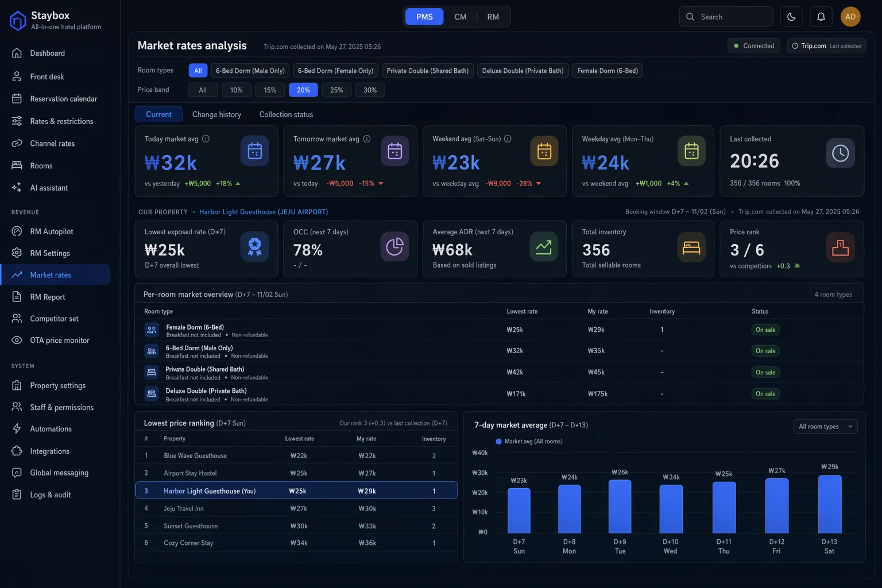Filter by Deluxe Double (Private Bath)

click(x=523, y=71)
